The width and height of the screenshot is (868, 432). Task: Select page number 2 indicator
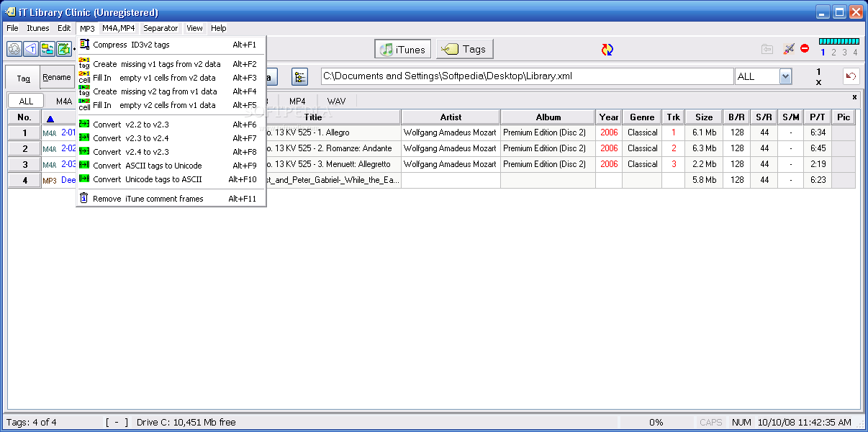(834, 52)
